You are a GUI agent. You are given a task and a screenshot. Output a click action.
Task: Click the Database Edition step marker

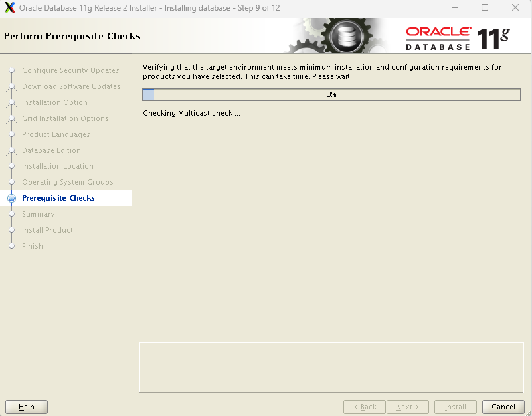(11, 150)
